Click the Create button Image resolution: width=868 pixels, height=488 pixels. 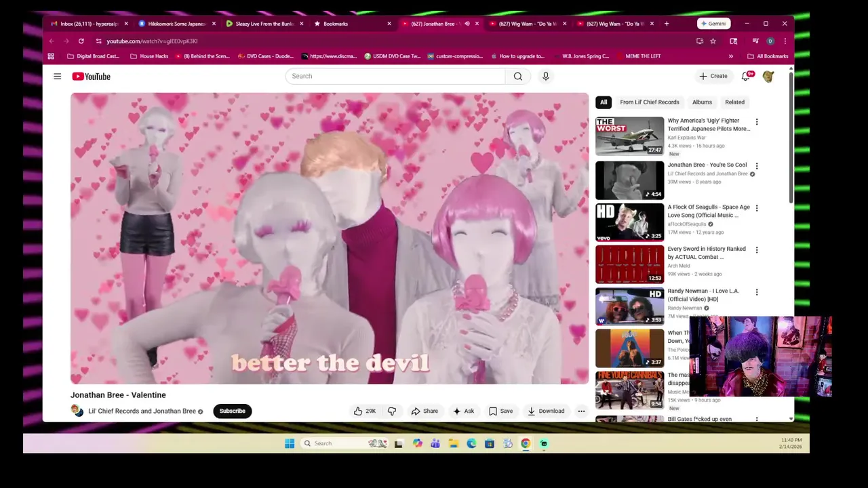coord(713,76)
